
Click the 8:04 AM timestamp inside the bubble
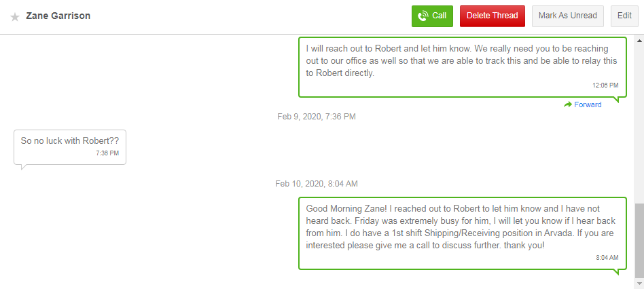click(607, 258)
